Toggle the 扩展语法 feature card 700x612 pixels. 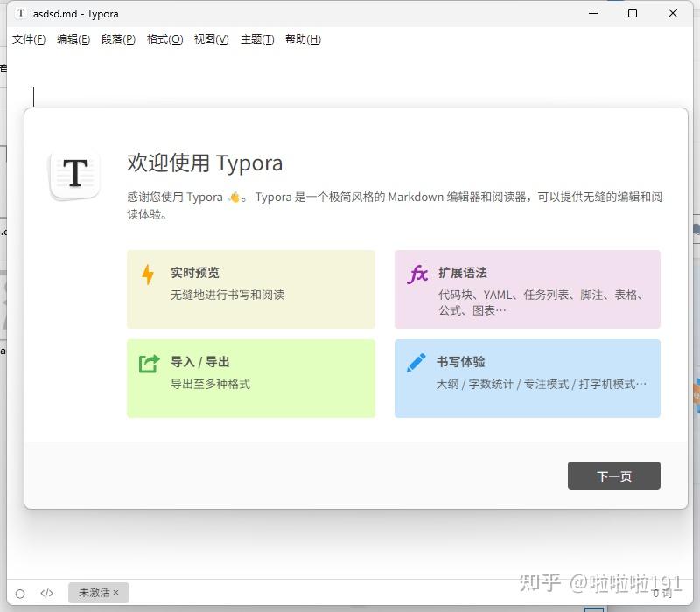click(x=527, y=289)
